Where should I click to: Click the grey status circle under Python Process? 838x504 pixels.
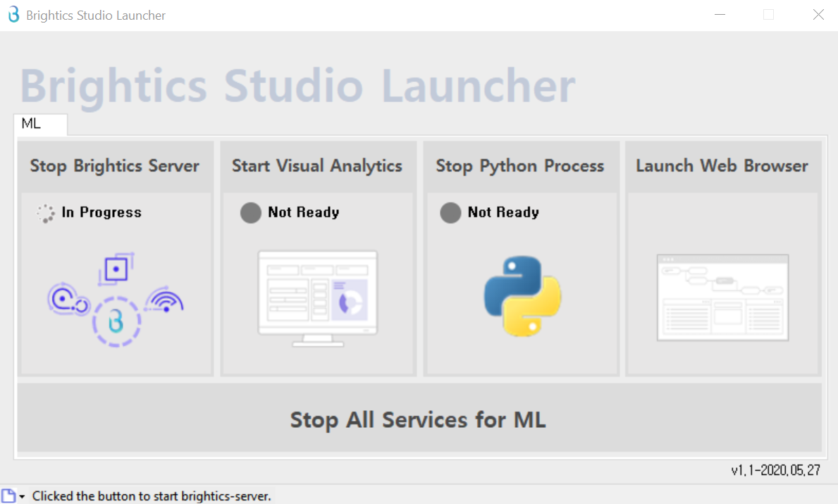click(450, 213)
